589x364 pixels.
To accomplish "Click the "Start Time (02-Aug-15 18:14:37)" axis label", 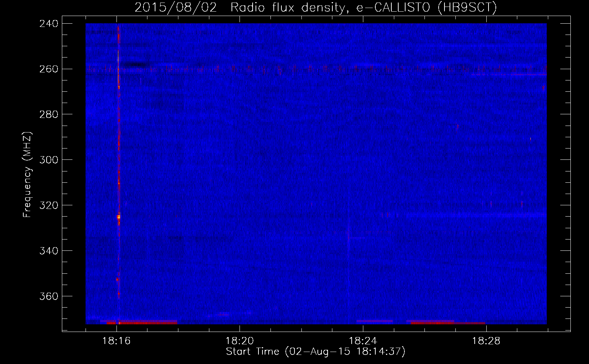I will pos(316,352).
